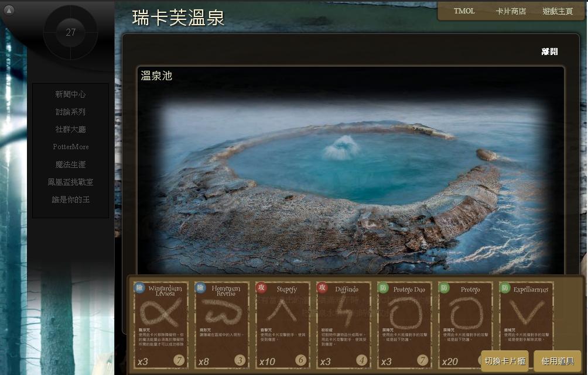The image size is (588, 375).
Task: Collapse sidebar with the up arrow button
Action: point(9,10)
